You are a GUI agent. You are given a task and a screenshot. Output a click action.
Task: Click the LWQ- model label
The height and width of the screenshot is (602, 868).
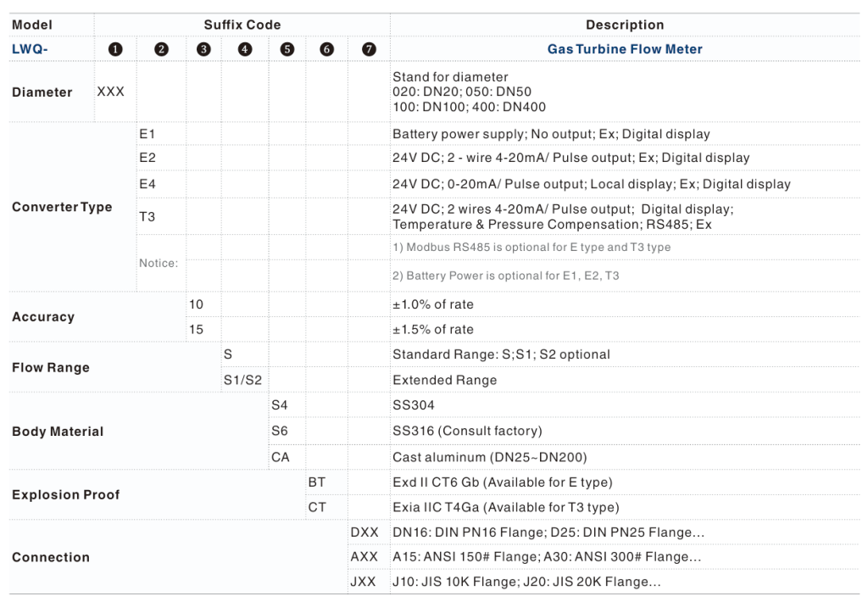[30, 49]
